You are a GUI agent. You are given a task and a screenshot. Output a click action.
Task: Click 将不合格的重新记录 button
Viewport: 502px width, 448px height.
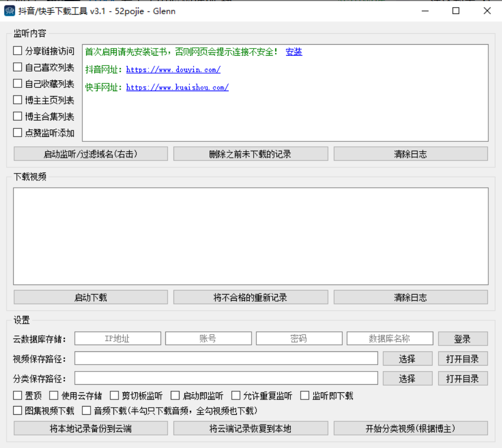click(x=250, y=297)
